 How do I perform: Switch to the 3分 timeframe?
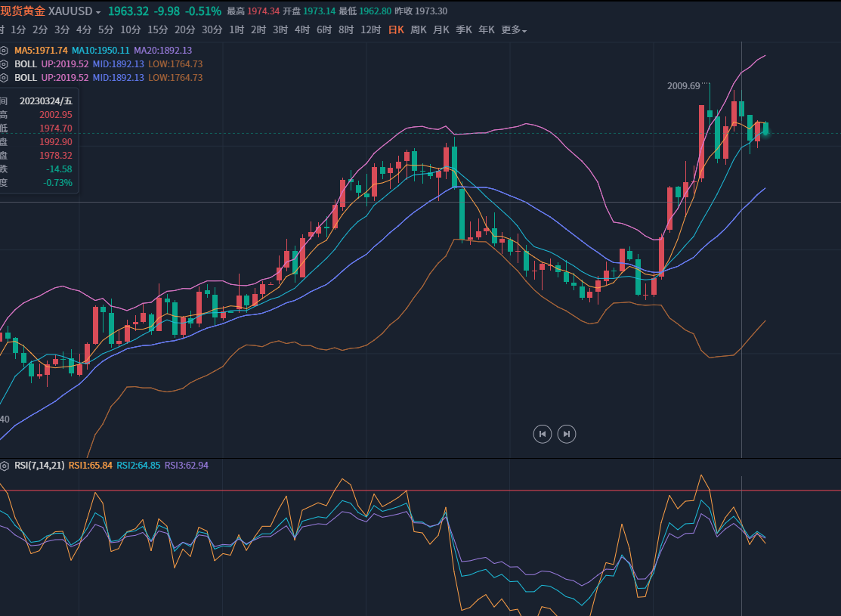tap(62, 30)
